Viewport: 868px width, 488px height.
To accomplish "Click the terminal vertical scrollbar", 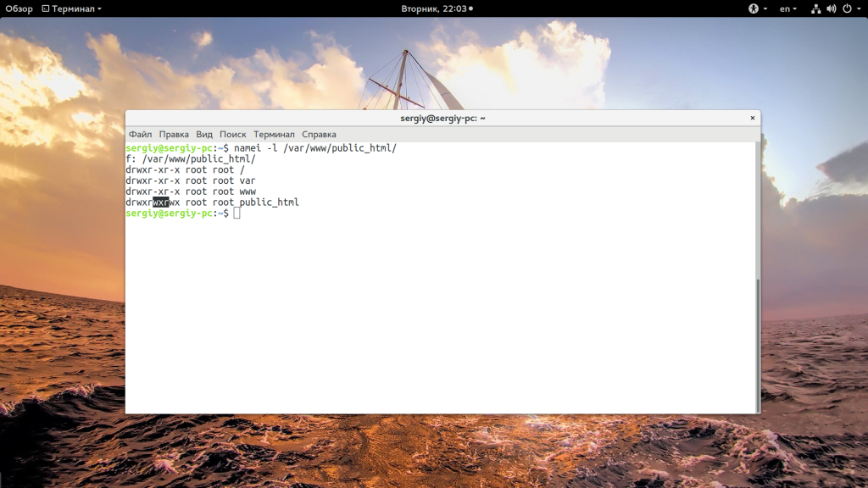I will point(757,339).
